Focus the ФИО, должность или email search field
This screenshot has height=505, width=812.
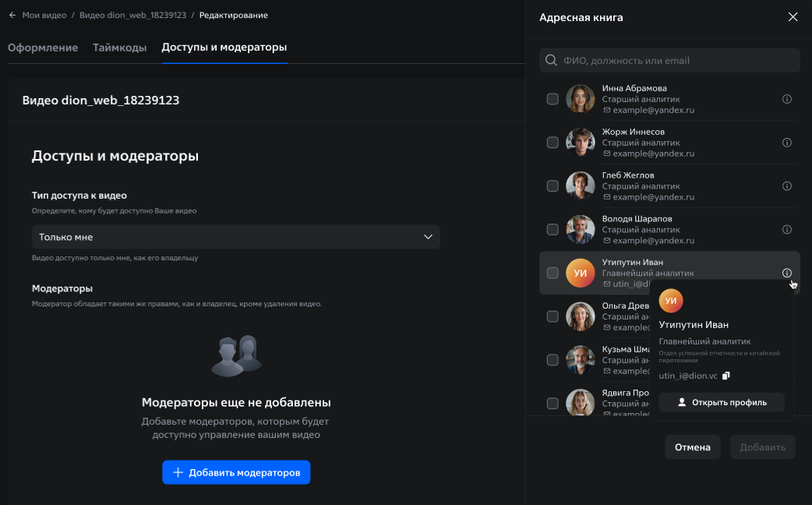[678, 61]
